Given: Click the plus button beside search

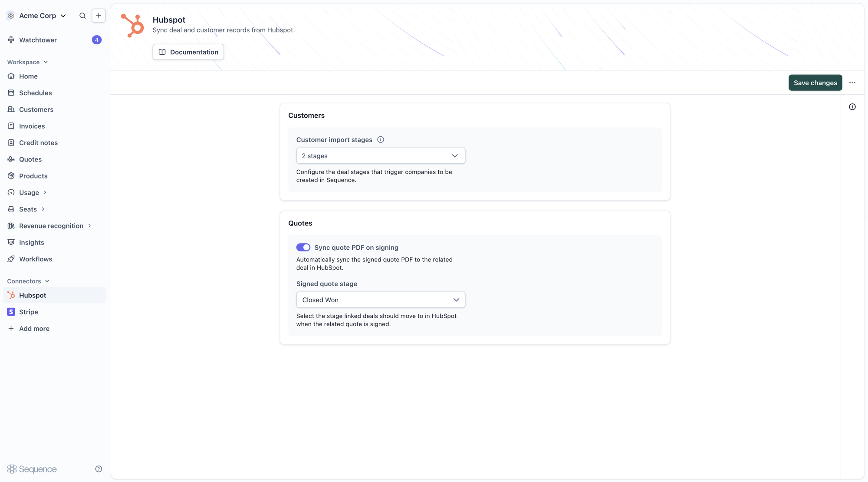Looking at the screenshot, I should point(99,16).
